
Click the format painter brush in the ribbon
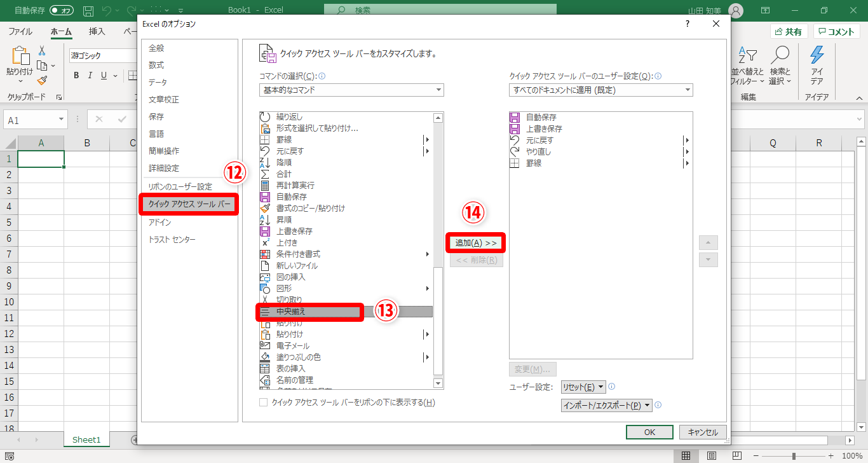42,80
